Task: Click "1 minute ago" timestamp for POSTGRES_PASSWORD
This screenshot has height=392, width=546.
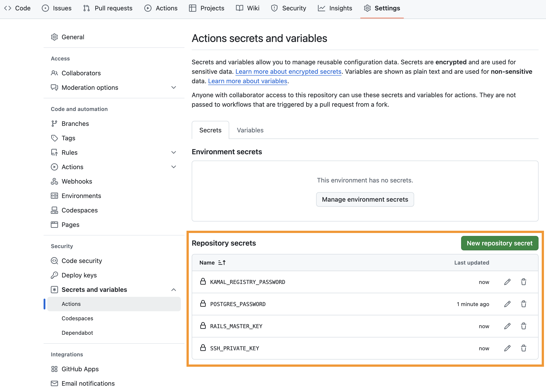Action: pyautogui.click(x=473, y=304)
